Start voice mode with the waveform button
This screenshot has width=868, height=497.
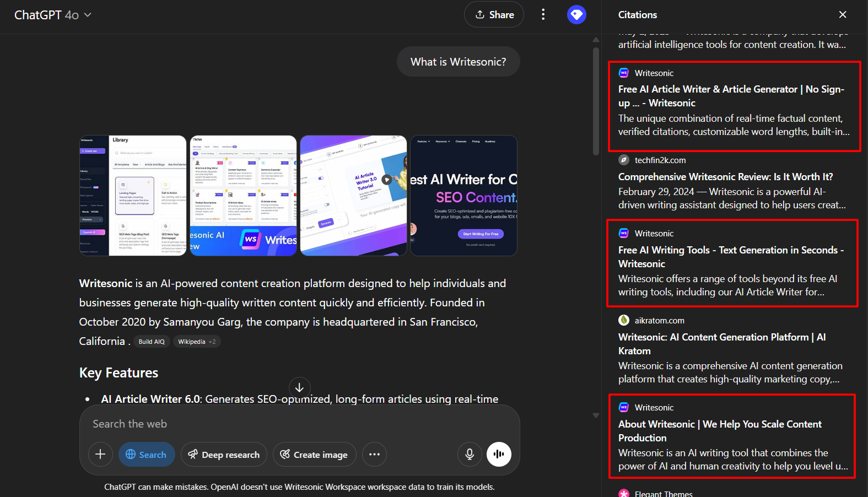(x=499, y=455)
